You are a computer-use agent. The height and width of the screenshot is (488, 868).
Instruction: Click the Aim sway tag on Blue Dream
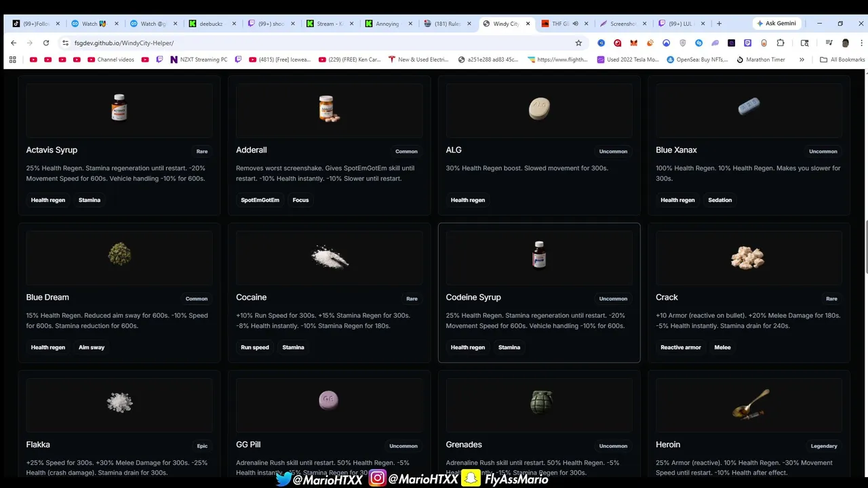coord(92,347)
